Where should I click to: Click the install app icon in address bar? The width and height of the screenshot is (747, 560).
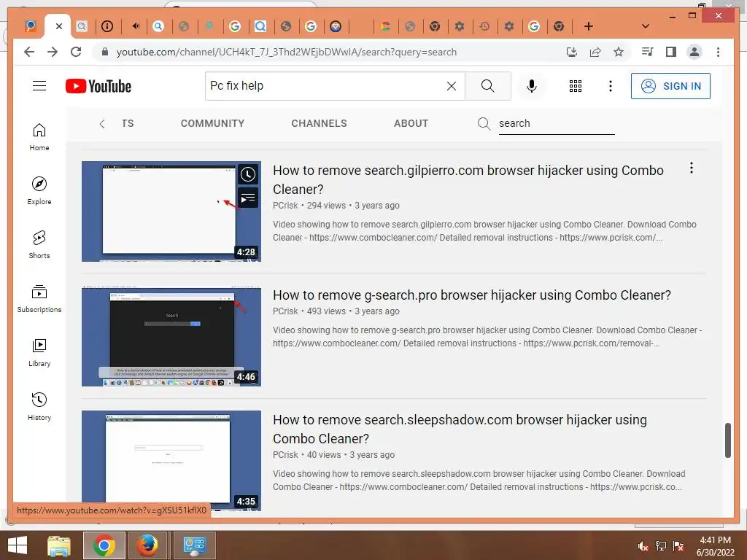click(572, 52)
